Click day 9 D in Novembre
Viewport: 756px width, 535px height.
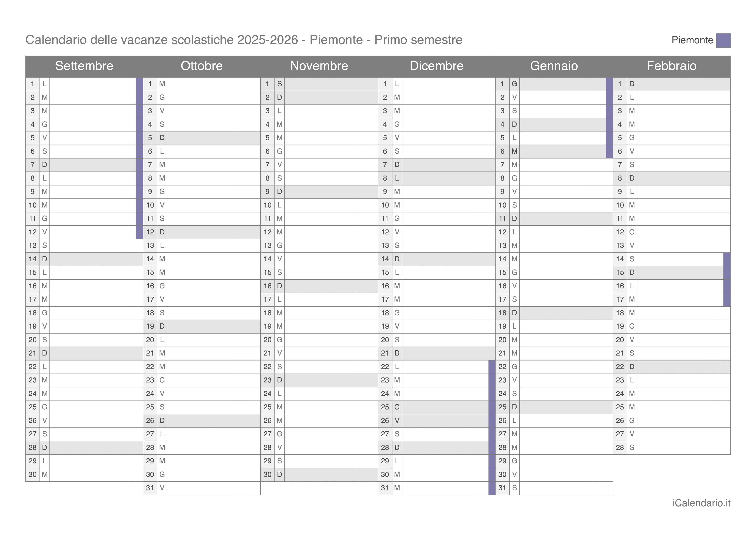319,192
